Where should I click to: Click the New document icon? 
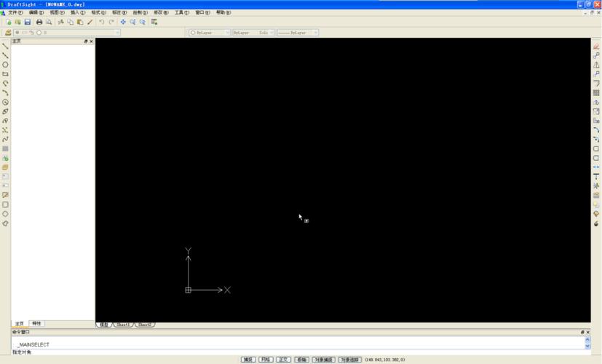coord(9,23)
